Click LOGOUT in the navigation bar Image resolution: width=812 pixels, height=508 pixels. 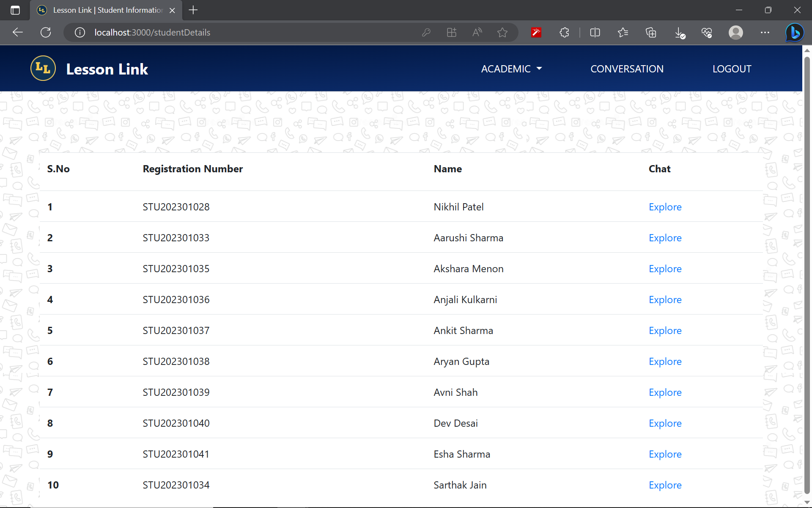coord(732,69)
